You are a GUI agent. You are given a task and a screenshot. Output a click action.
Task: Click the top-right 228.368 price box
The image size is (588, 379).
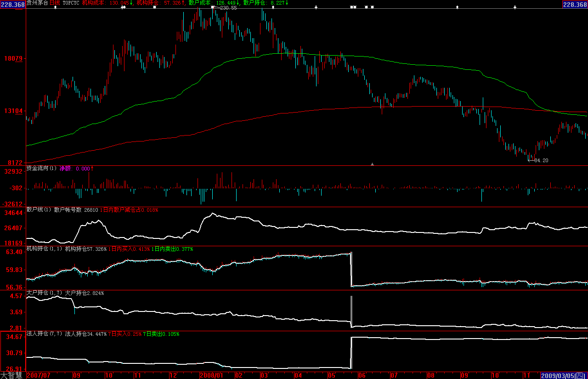coord(575,4)
